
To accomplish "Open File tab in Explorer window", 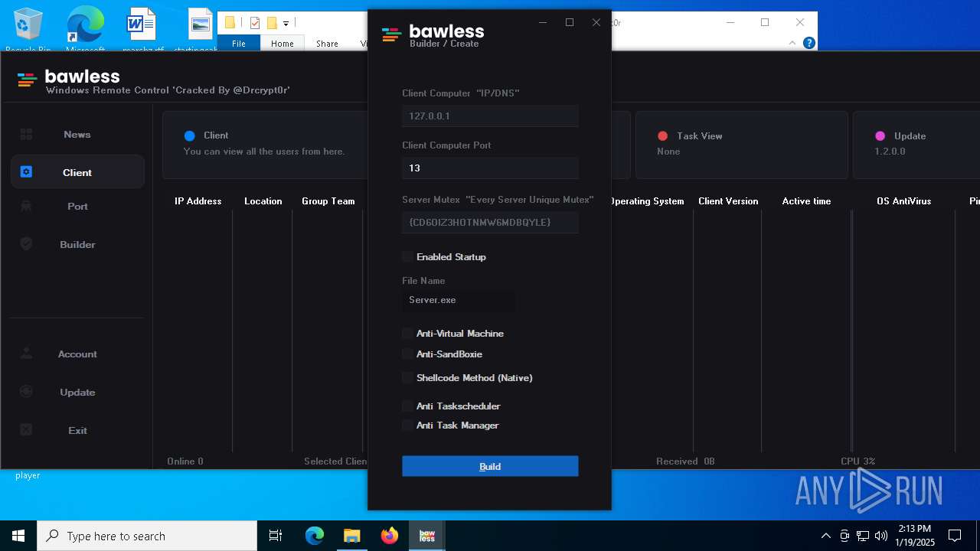I will click(239, 44).
